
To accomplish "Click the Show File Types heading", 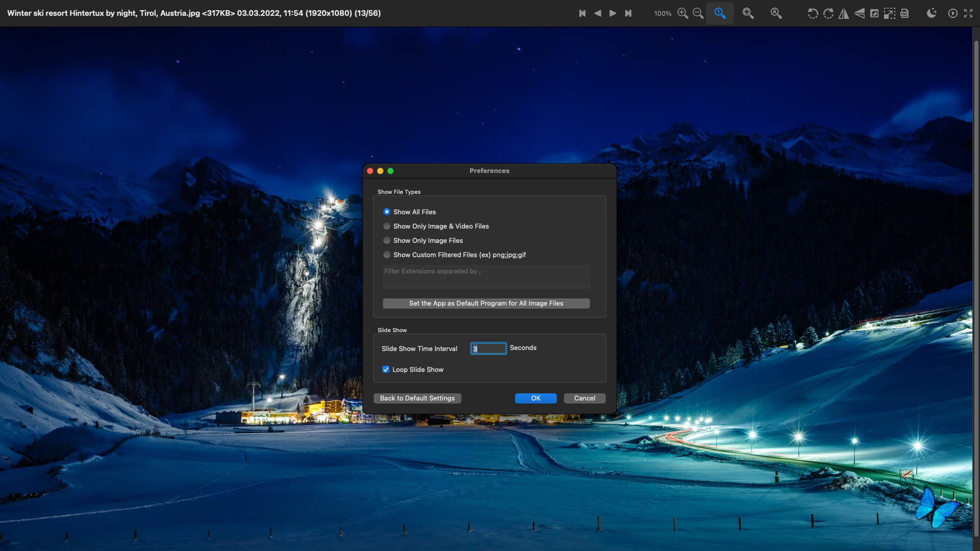I will coord(399,192).
